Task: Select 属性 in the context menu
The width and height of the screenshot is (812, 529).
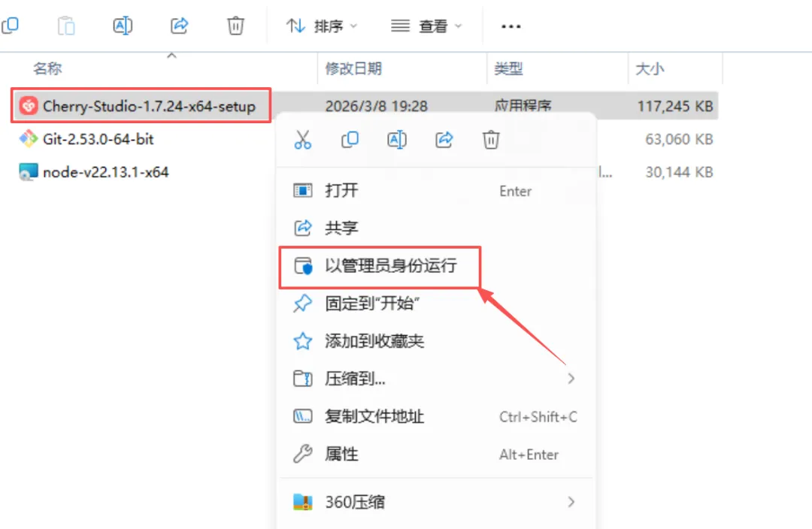Action: click(x=435, y=455)
